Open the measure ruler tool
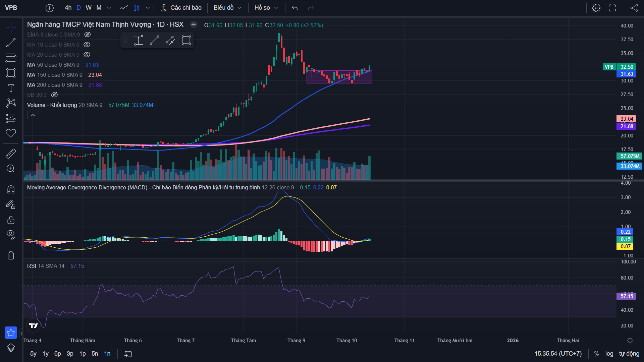This screenshot has height=362, width=644. click(11, 154)
